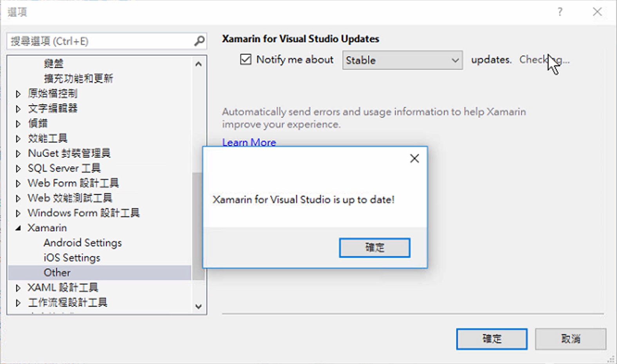The height and width of the screenshot is (364, 617).
Task: Select Android Settings under Xamarin
Action: tap(83, 243)
